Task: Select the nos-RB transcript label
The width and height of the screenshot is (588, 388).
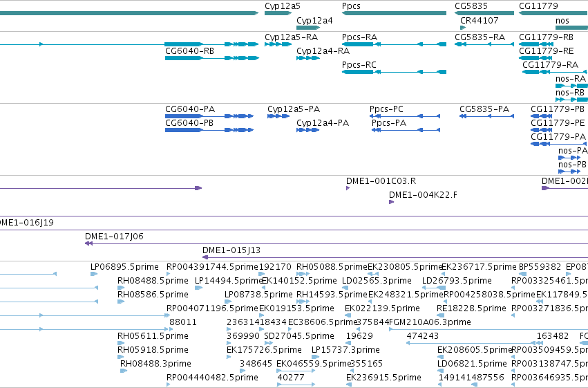Action: tap(569, 93)
